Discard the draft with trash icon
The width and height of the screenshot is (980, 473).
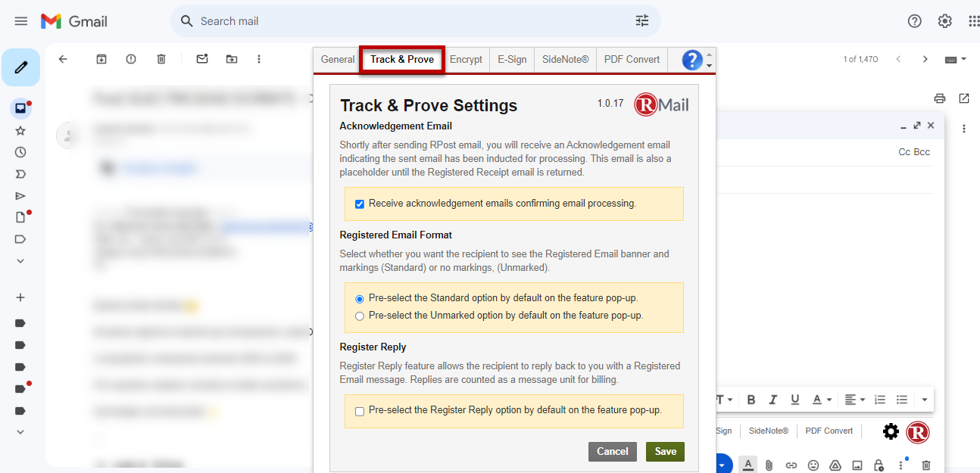coord(926,465)
